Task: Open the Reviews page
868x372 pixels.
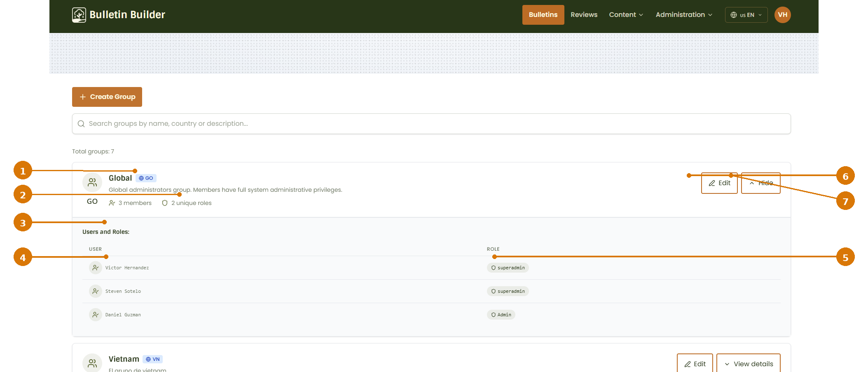Action: click(x=584, y=15)
